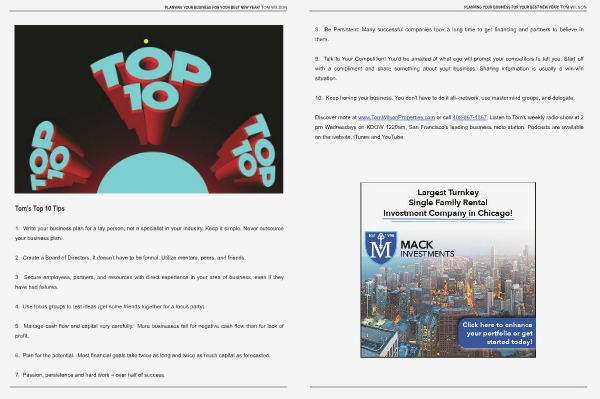Image resolution: width=600 pixels, height=399 pixels.
Task: Click the 'Largest Turnkey Single Family Rental' ad headline
Action: [x=448, y=203]
